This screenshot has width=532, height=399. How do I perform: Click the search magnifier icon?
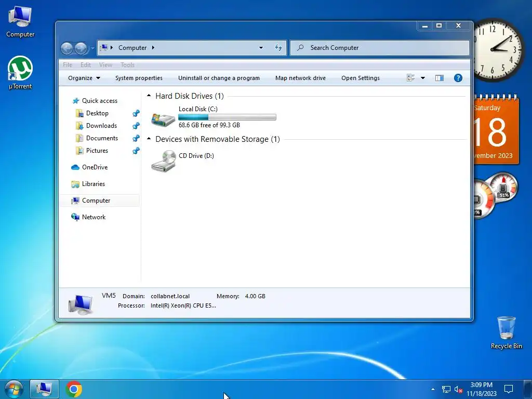coord(300,47)
